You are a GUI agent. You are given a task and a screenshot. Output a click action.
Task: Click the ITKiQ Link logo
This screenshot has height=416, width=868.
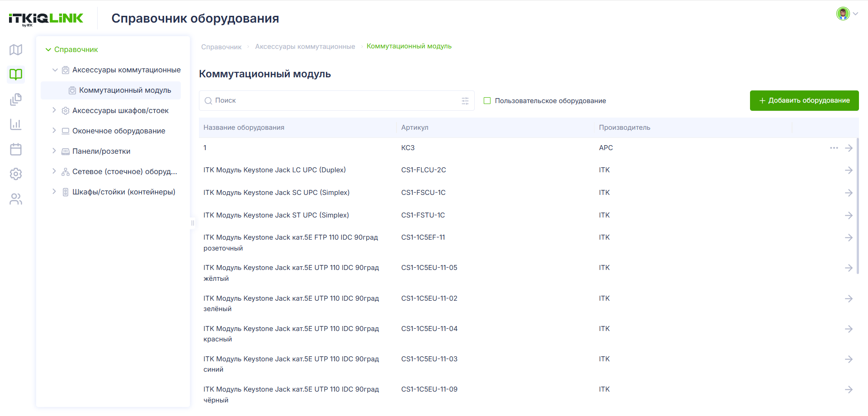46,19
